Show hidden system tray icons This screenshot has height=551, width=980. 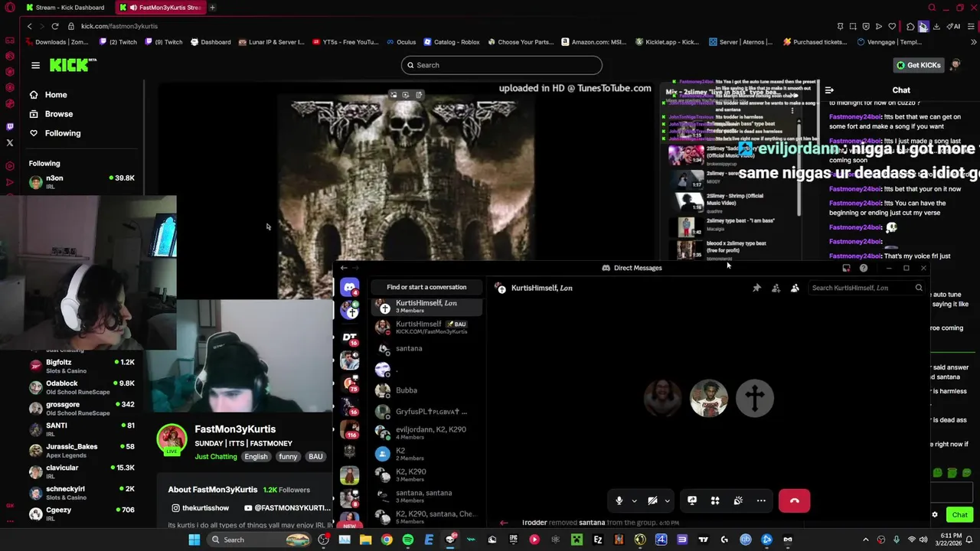[866, 540]
